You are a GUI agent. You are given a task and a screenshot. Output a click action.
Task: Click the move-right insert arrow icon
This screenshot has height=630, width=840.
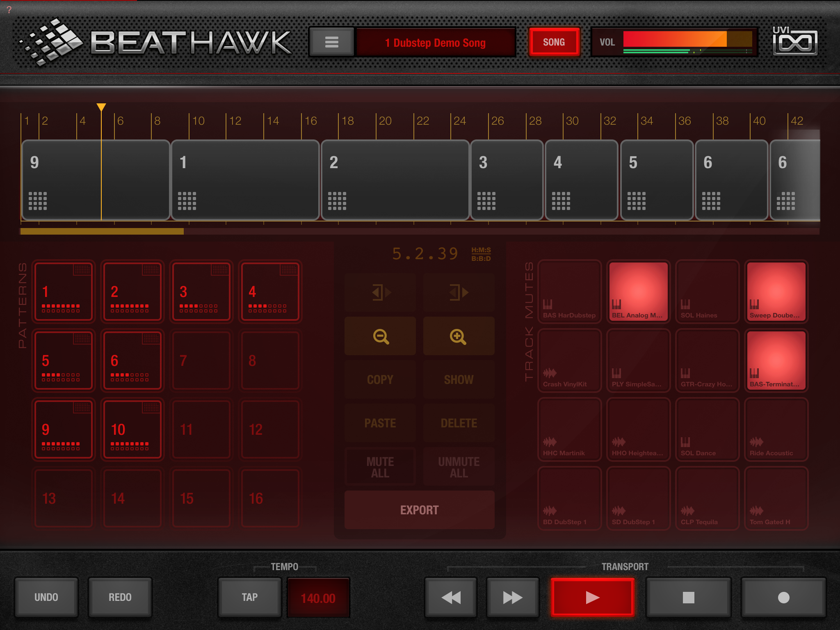coord(459,292)
